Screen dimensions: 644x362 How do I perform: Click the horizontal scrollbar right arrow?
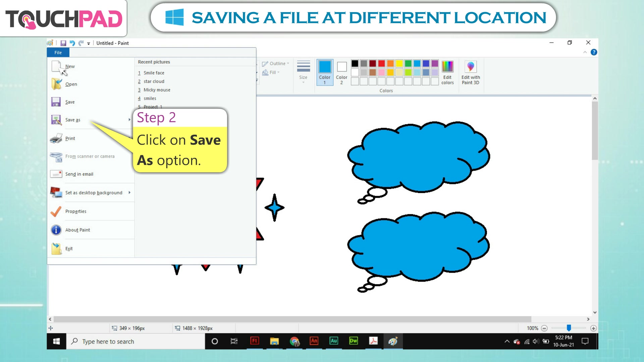click(x=588, y=319)
